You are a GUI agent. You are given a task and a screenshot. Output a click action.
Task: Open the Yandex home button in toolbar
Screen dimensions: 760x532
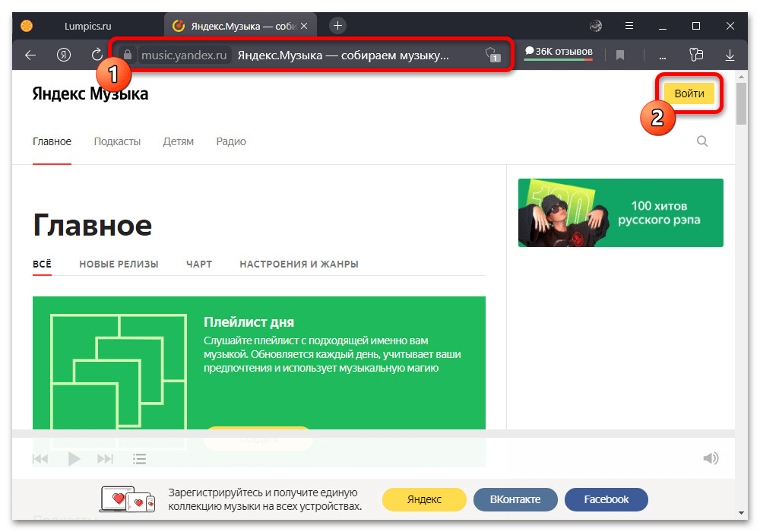64,55
